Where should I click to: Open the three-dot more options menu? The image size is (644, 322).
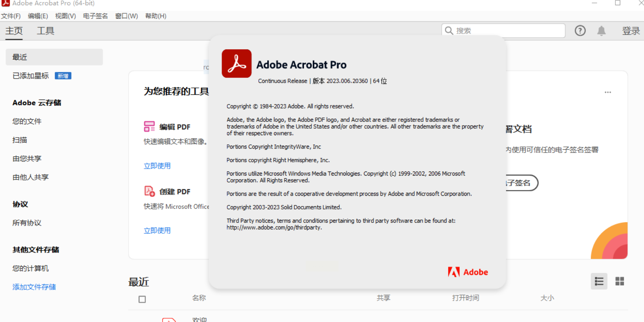click(x=608, y=92)
